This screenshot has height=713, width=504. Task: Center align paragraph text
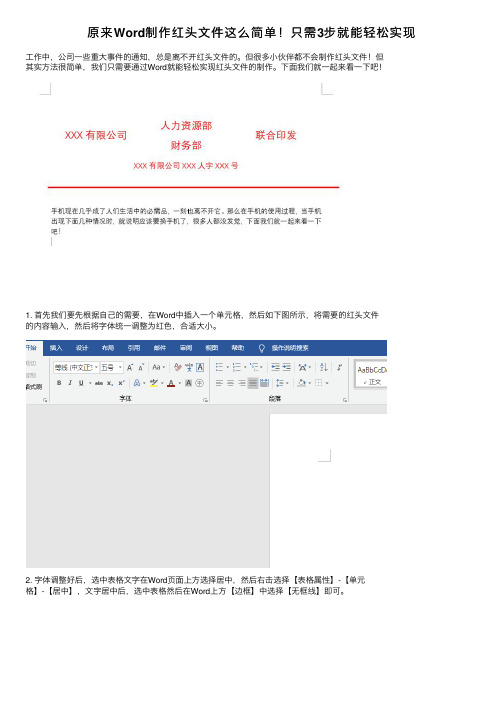231,383
